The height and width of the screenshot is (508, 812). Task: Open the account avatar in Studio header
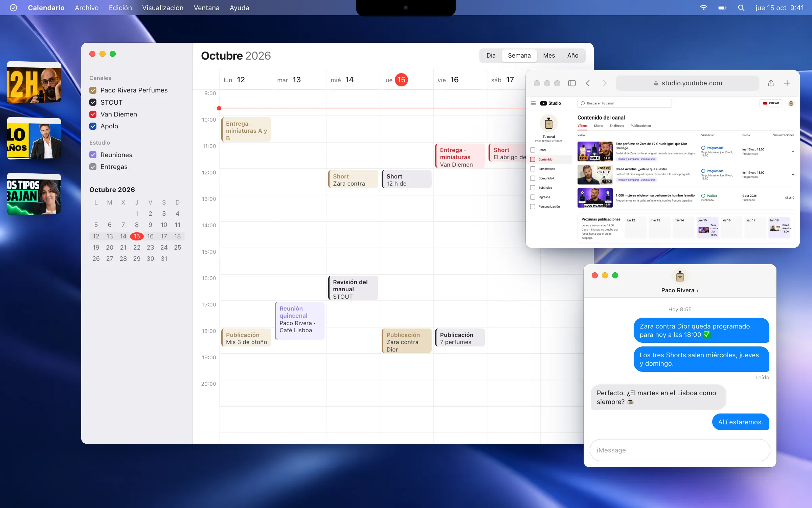pos(791,103)
